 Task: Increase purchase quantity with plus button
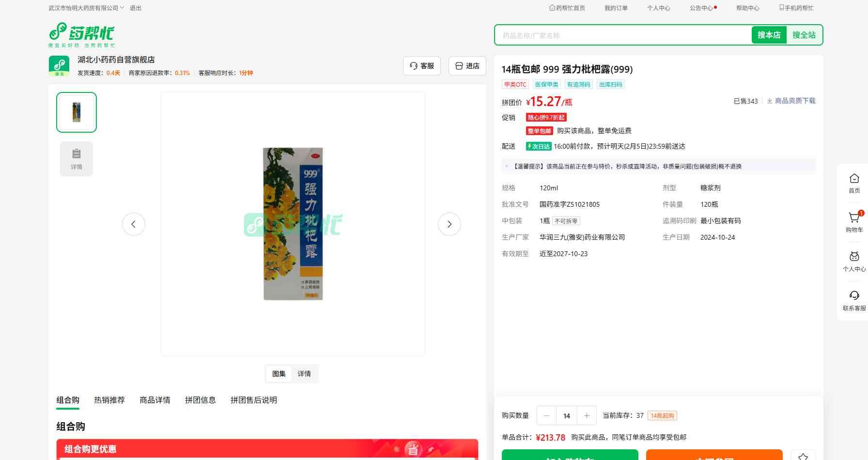click(587, 415)
